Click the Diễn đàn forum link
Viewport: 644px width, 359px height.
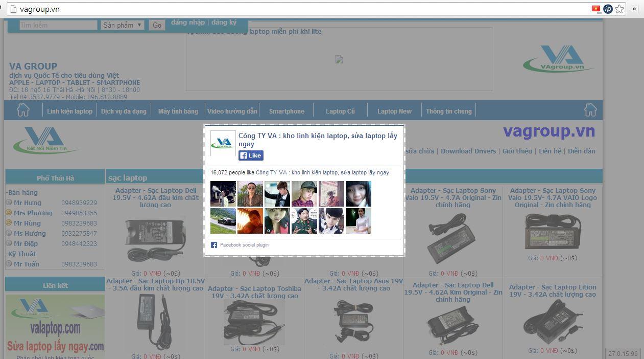click(x=582, y=151)
